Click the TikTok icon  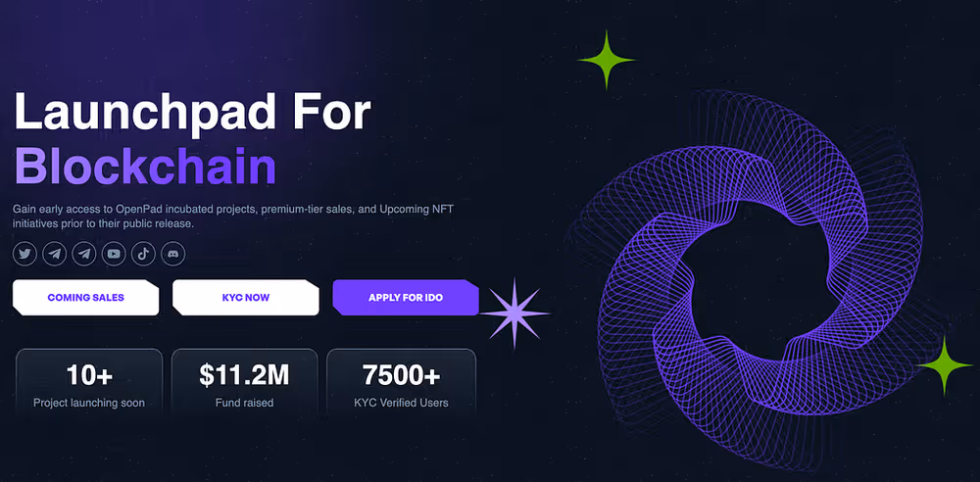point(143,254)
